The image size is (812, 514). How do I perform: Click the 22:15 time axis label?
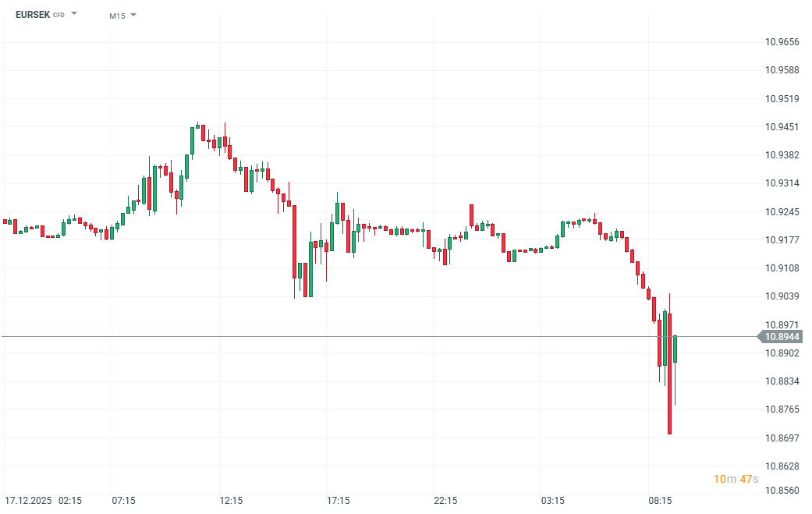tap(445, 500)
